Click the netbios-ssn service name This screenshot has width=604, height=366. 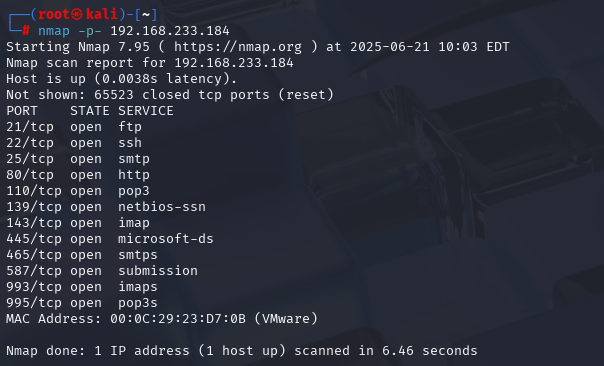(162, 207)
